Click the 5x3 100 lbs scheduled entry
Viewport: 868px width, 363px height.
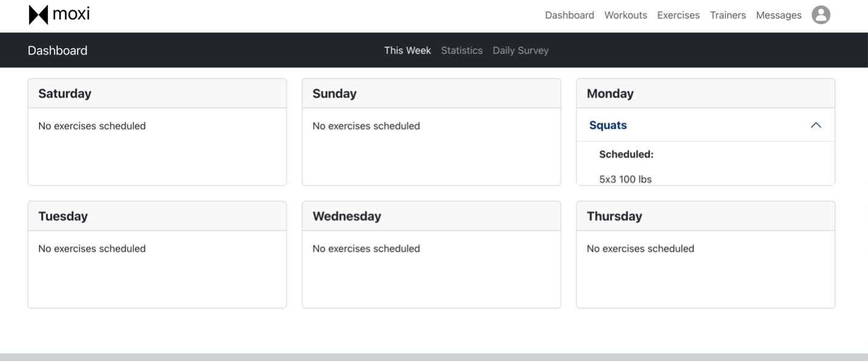point(625,179)
